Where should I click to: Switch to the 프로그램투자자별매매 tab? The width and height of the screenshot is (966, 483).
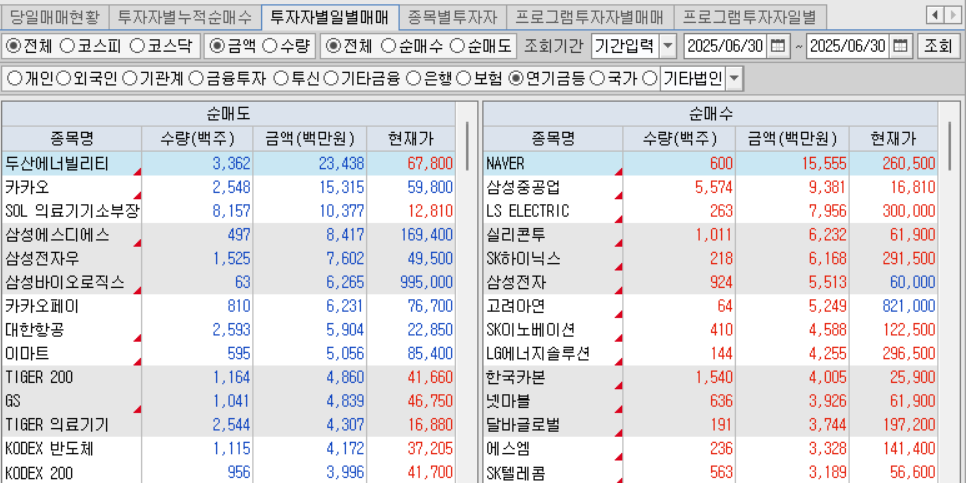[590, 17]
